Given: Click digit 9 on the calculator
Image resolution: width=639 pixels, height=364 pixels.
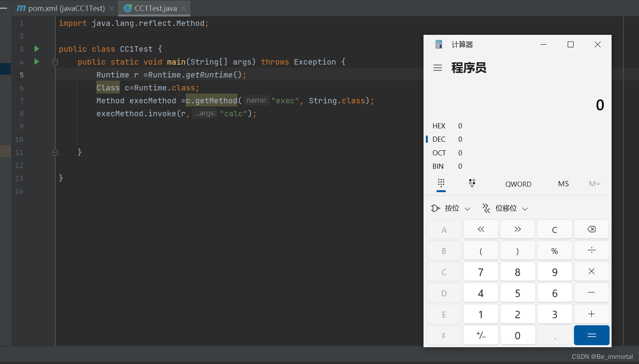Looking at the screenshot, I should 554,272.
